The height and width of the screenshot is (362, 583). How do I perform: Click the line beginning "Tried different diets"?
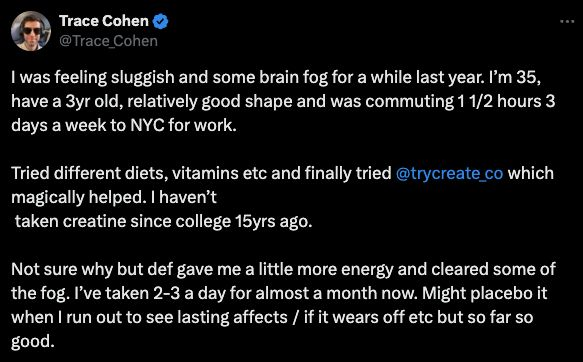coord(282,174)
